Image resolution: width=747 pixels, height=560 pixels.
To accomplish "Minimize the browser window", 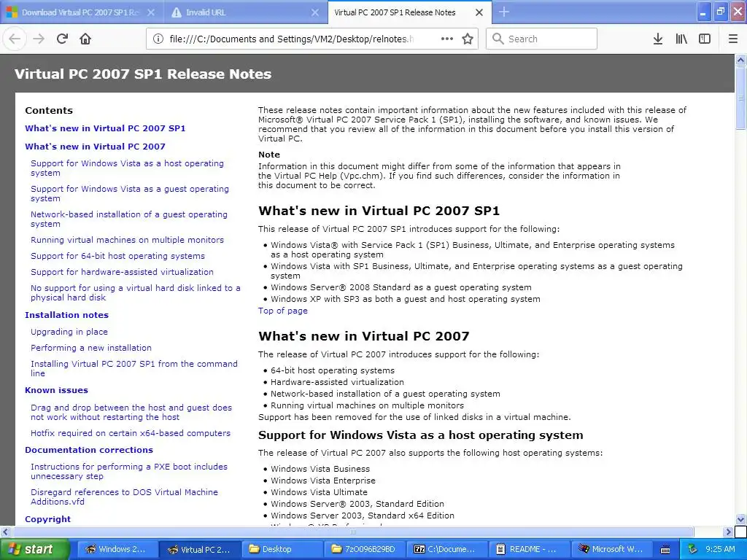I will coord(703,12).
